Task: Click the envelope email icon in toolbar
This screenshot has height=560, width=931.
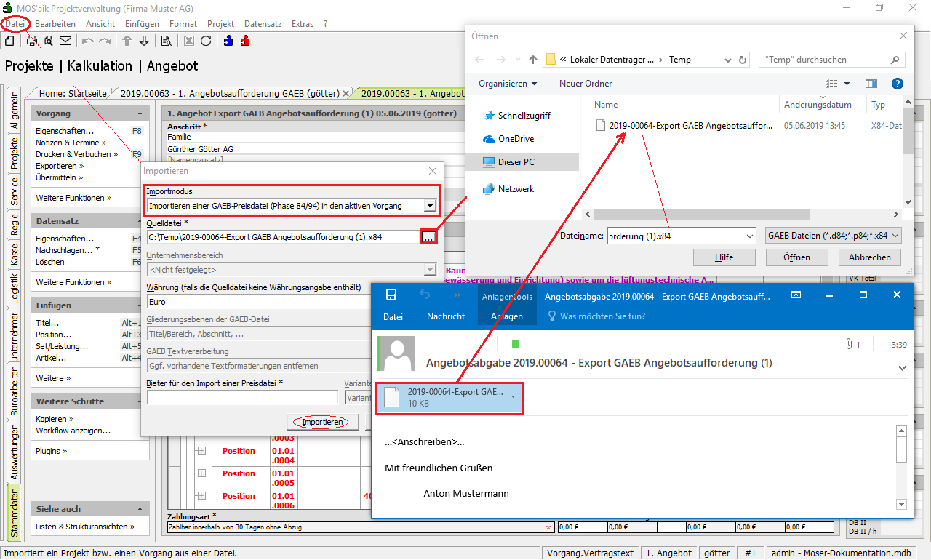Action: tap(65, 41)
